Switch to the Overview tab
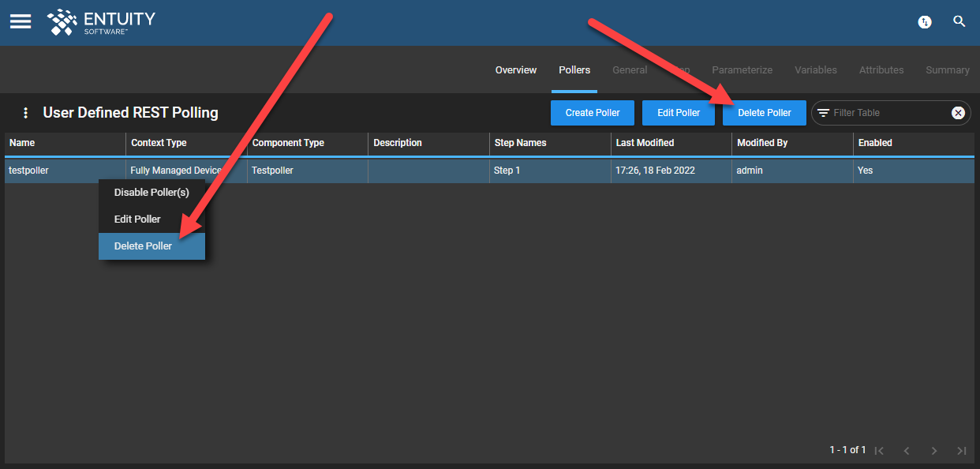The height and width of the screenshot is (469, 980). [x=515, y=69]
